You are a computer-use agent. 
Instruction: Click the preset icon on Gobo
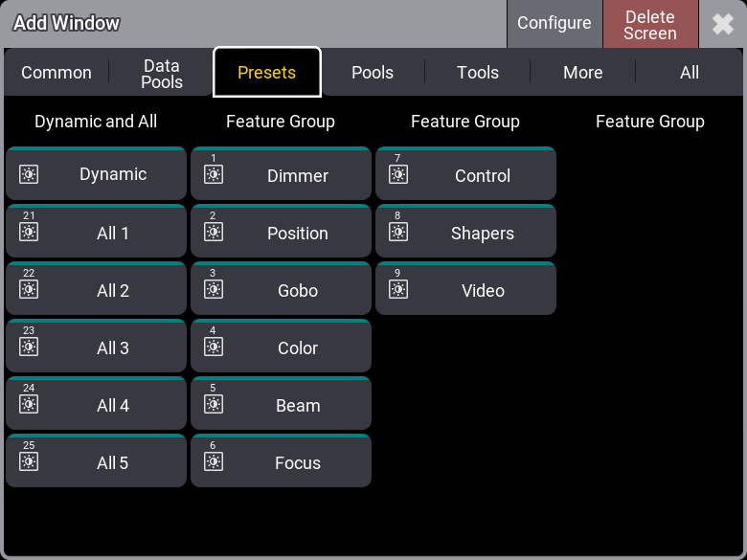coord(214,289)
